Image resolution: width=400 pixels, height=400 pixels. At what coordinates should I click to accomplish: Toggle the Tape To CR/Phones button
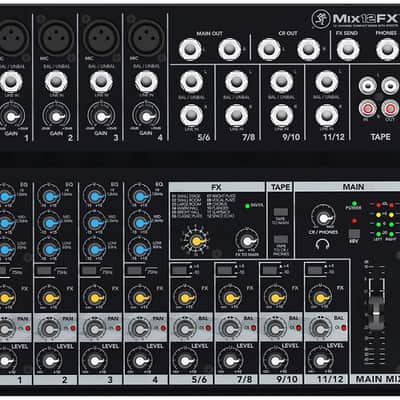click(281, 240)
